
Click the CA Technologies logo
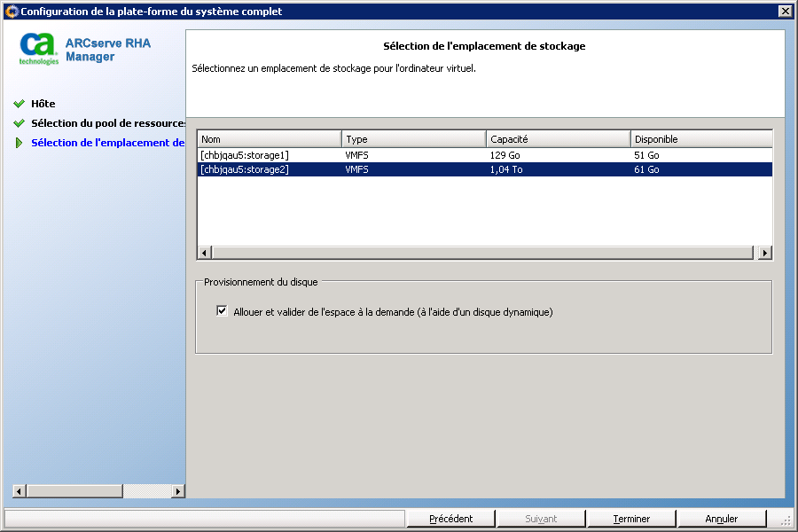pos(39,50)
